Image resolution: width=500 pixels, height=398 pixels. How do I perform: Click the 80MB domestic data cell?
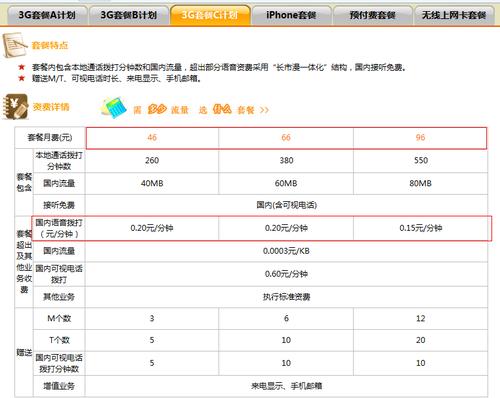click(x=421, y=183)
